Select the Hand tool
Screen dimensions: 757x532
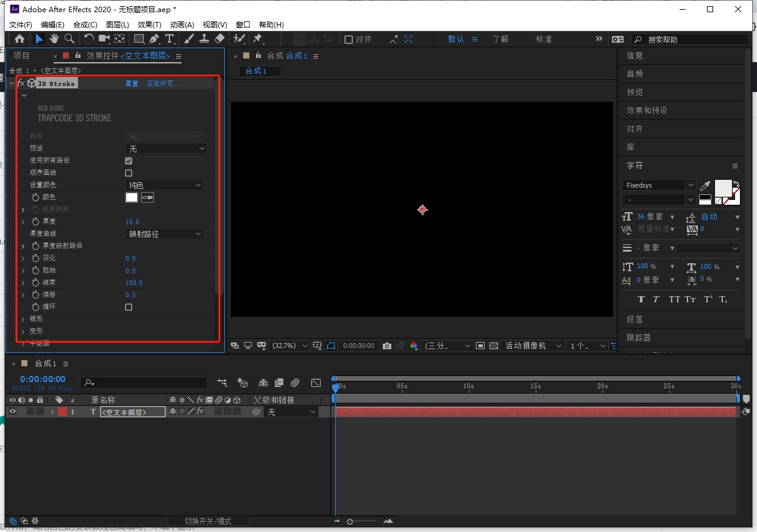(x=54, y=39)
